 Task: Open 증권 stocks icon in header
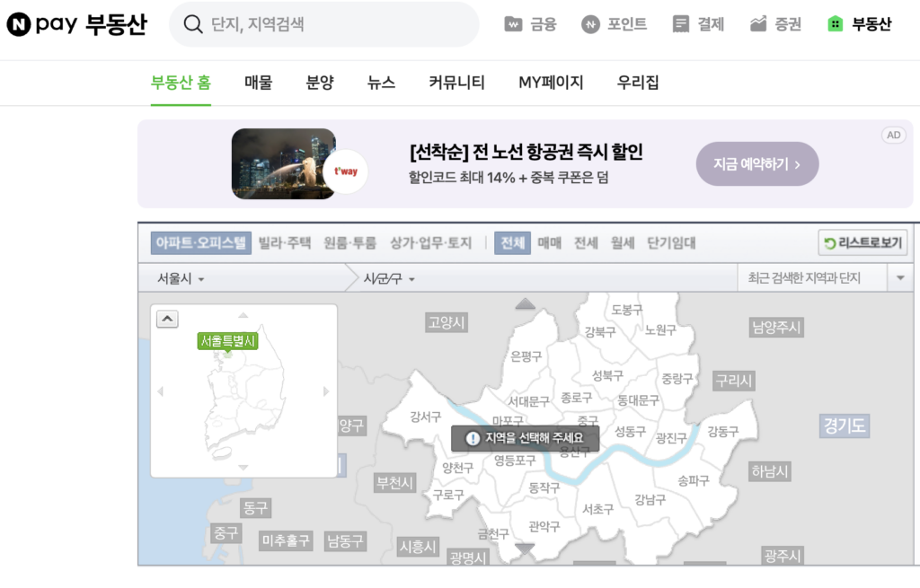758,24
